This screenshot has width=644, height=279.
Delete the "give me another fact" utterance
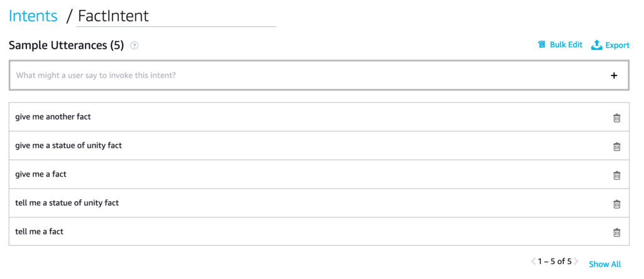pos(616,118)
